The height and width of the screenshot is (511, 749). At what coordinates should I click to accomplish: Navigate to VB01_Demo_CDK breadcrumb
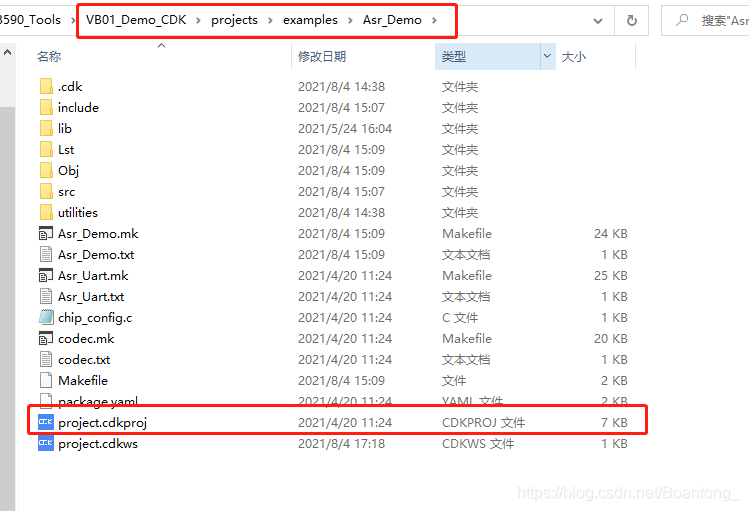point(136,20)
